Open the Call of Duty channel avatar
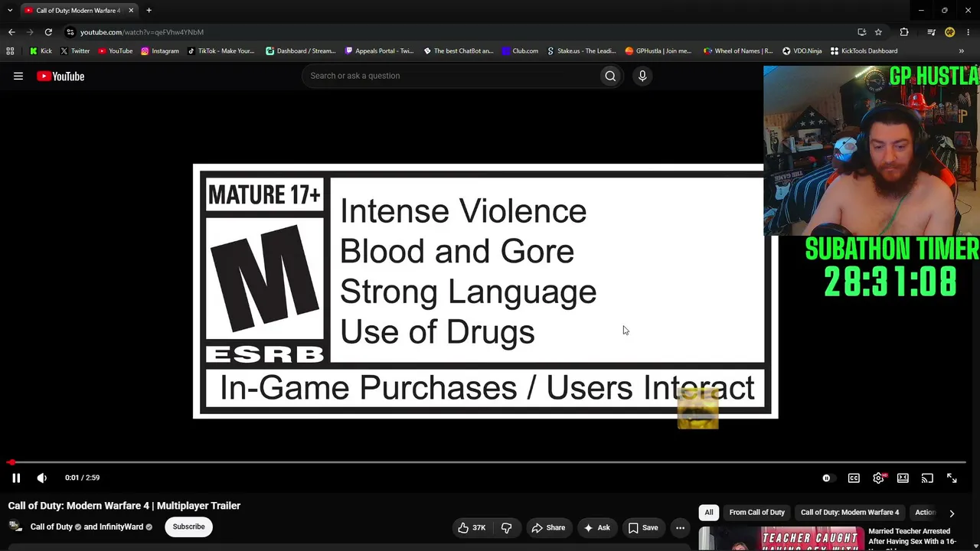This screenshot has height=551, width=980. point(15,527)
